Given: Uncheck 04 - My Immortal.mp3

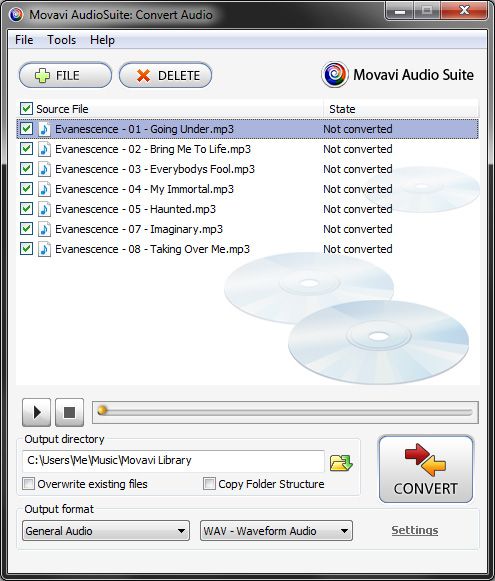Looking at the screenshot, I should [x=26, y=189].
